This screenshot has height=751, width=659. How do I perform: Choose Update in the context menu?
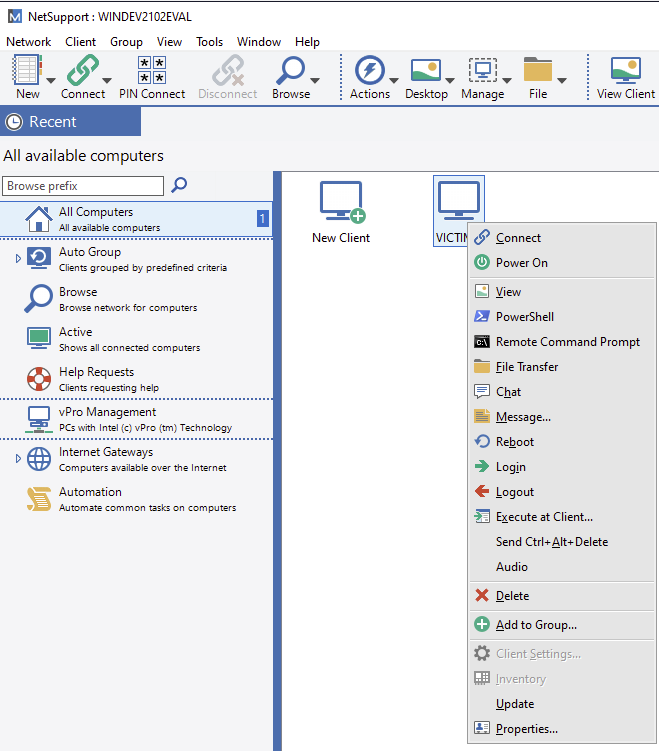(562, 704)
